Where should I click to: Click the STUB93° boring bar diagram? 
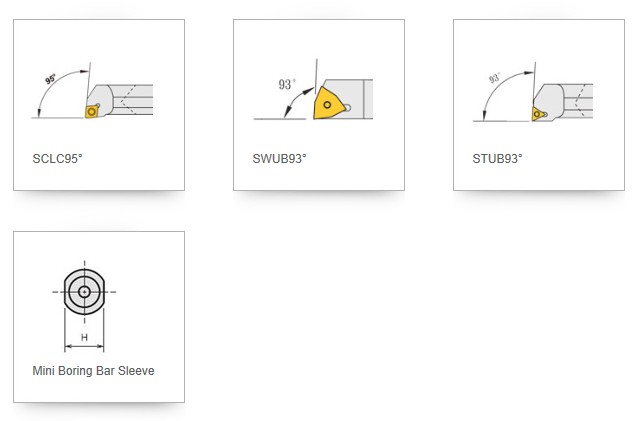(x=538, y=93)
